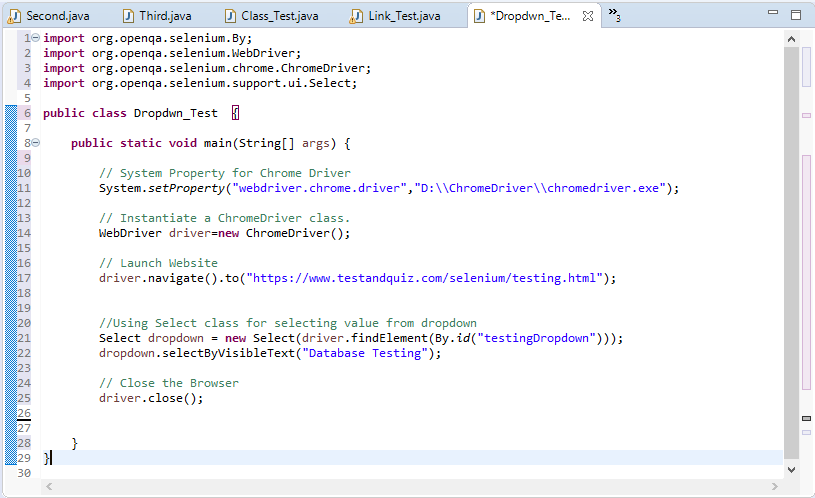Click the file icon on Third.java tab
Viewport: 815px width, 498px height.
pos(128,16)
